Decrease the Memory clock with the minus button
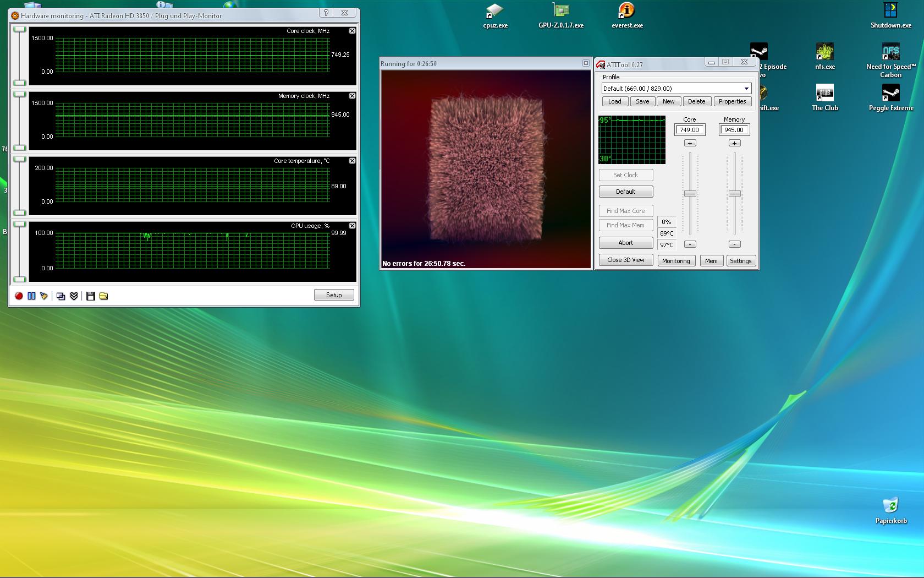 (734, 244)
